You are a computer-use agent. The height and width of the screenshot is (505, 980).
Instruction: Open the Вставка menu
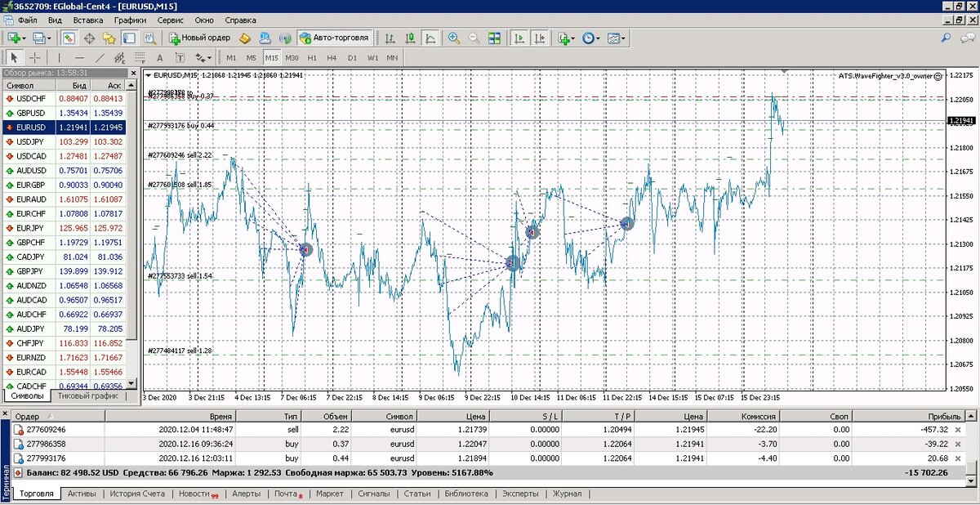pyautogui.click(x=87, y=19)
